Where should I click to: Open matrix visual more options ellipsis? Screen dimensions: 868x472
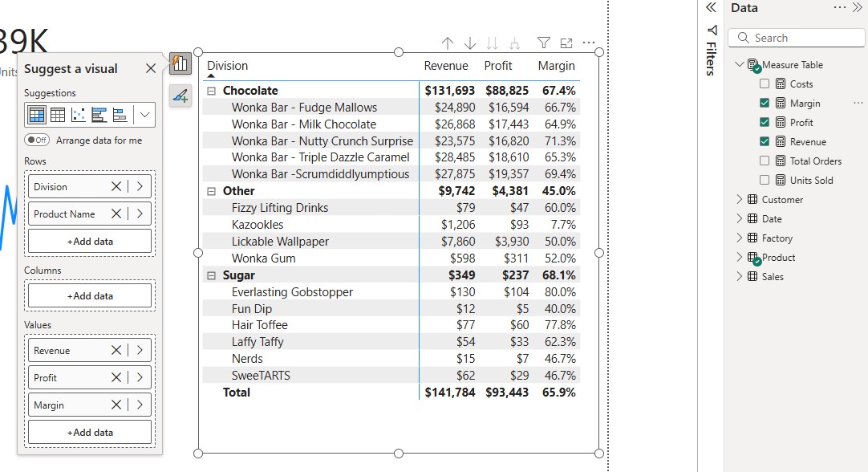589,43
